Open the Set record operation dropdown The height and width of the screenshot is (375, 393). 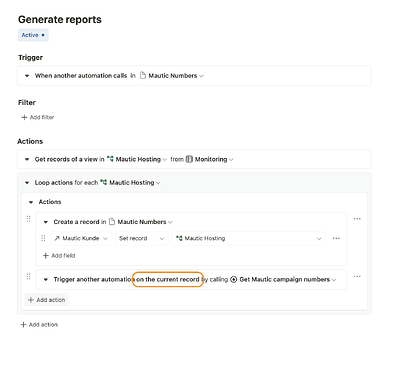point(142,238)
